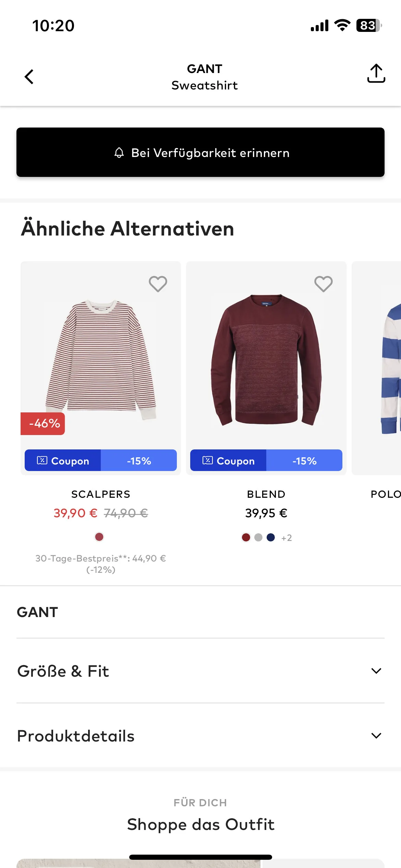Viewport: 401px width, 868px height.
Task: Tap coupon icon on Blend item
Action: pos(207,460)
